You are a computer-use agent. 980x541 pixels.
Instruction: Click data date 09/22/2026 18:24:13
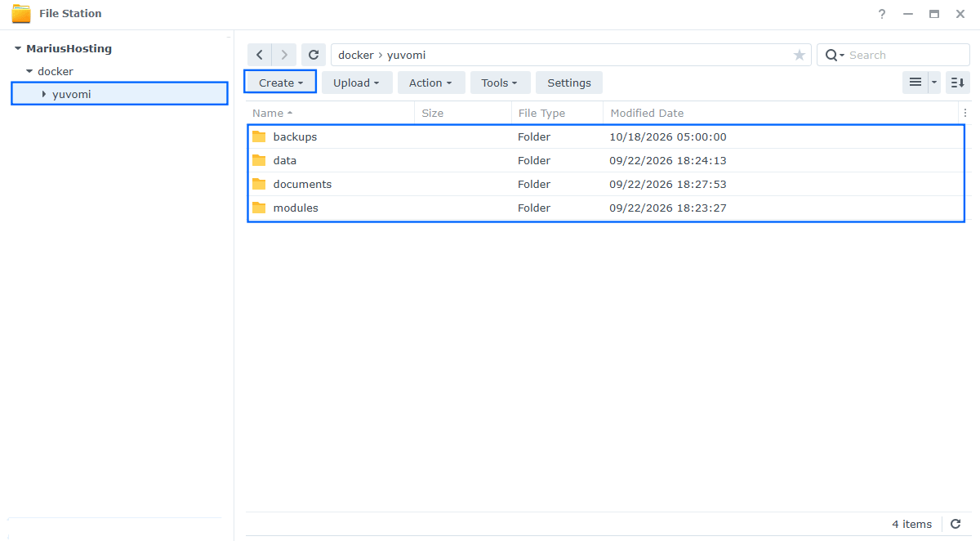coord(668,160)
